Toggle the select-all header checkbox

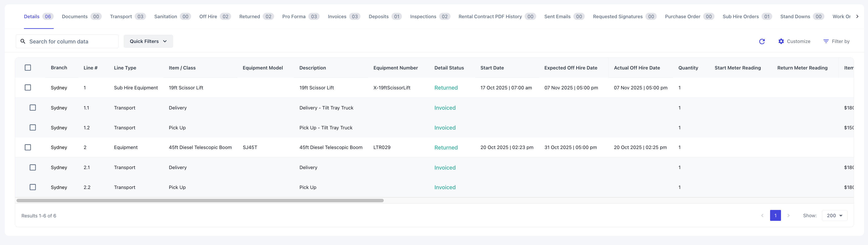28,68
